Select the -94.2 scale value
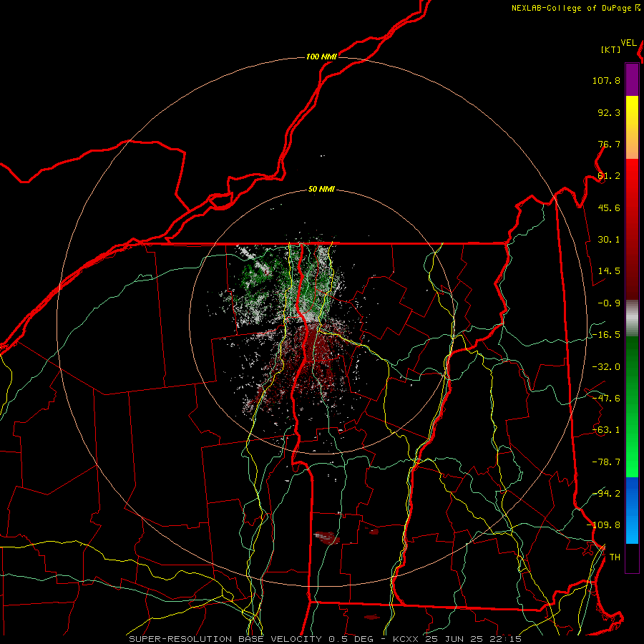 click(606, 493)
